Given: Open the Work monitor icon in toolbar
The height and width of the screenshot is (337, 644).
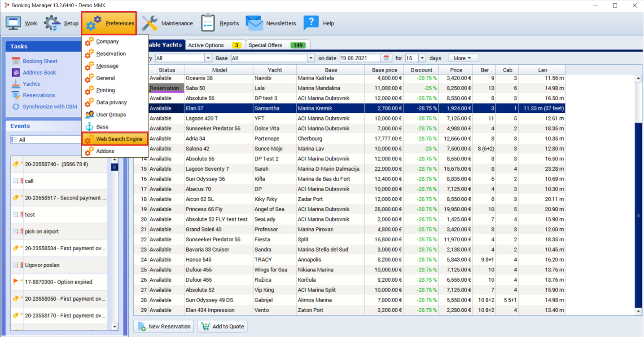Looking at the screenshot, I should pyautogui.click(x=13, y=23).
